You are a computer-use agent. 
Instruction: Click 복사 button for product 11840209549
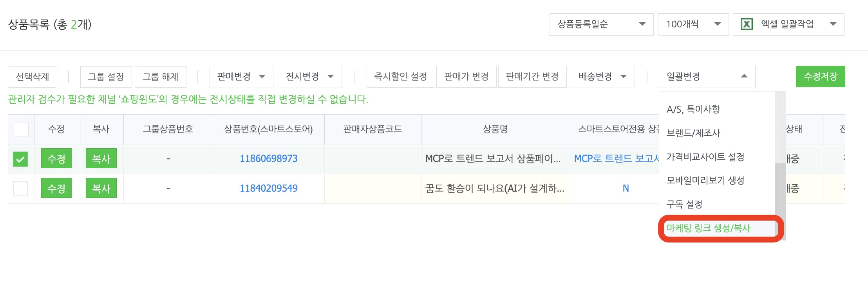[101, 189]
